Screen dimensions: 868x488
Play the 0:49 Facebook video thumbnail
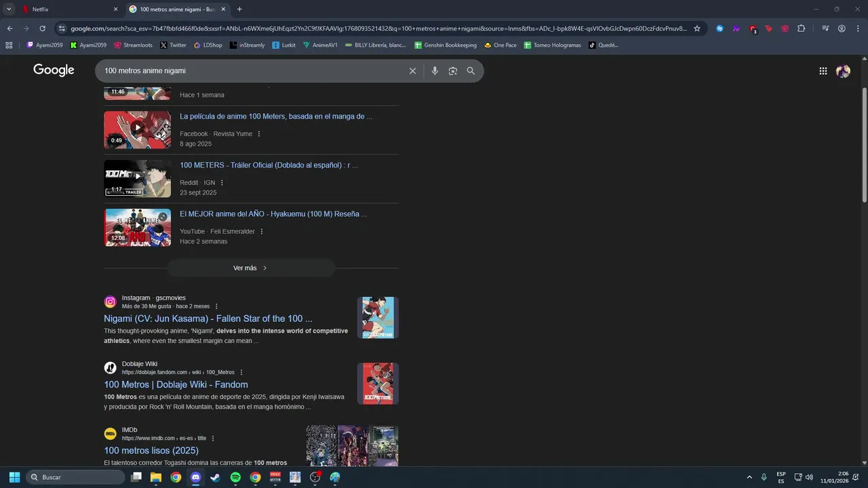138,129
